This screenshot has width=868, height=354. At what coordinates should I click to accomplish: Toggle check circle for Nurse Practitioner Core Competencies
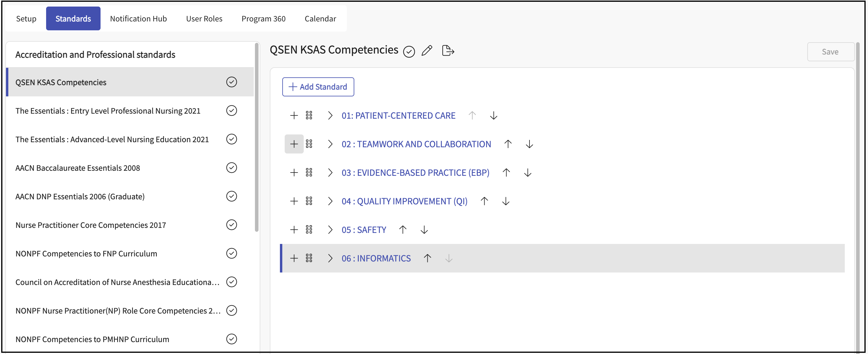tap(231, 225)
